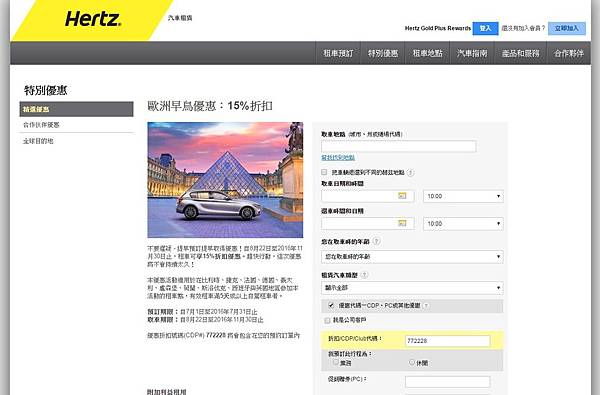
Task: Open 汽車指南 navigation menu
Action: coord(472,53)
